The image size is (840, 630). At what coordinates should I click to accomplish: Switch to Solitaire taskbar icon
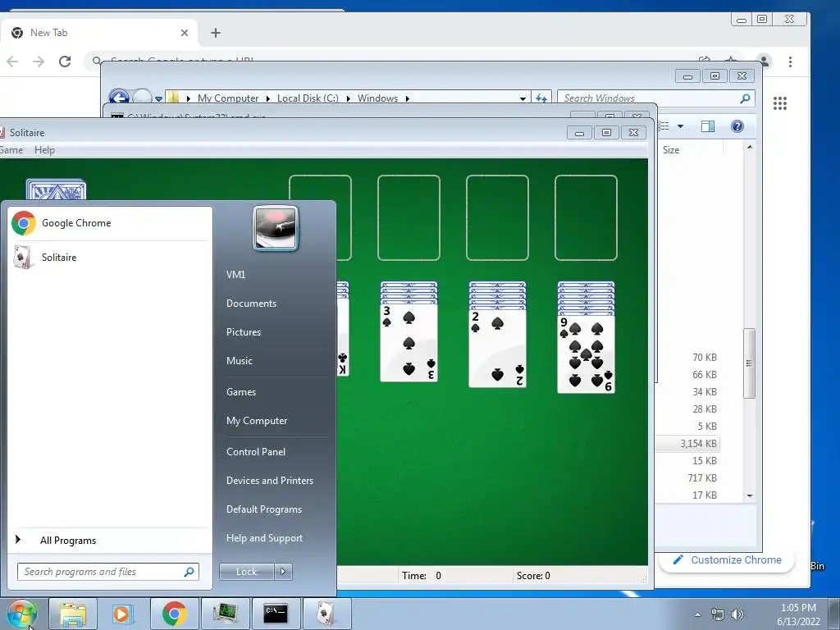(x=326, y=614)
